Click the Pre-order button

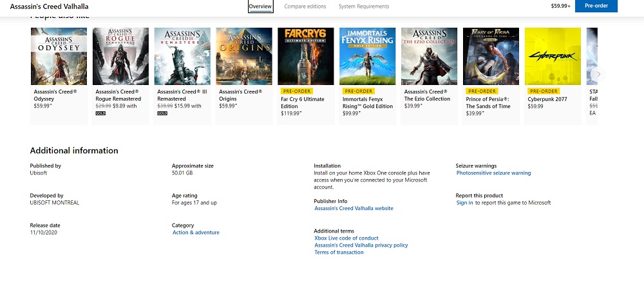click(596, 6)
